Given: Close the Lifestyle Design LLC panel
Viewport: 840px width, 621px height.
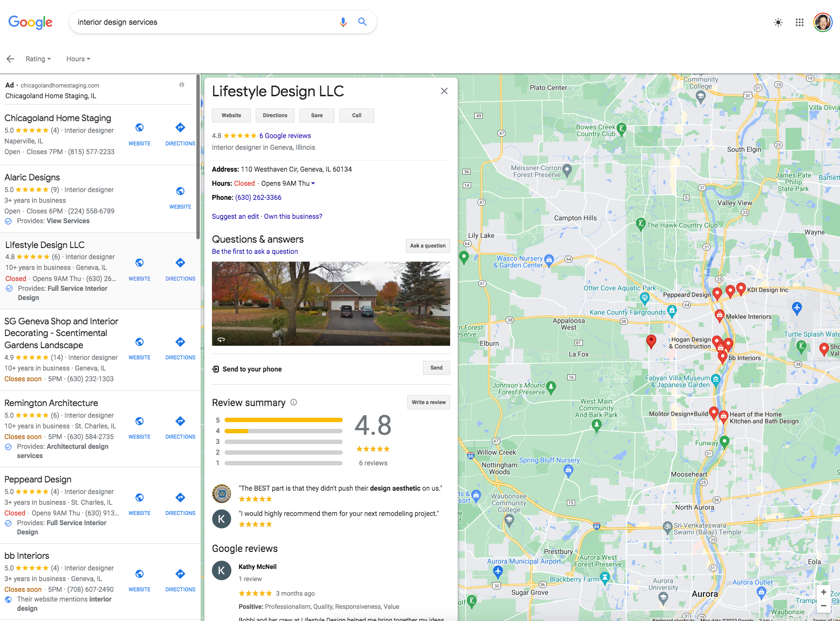Looking at the screenshot, I should pyautogui.click(x=444, y=91).
